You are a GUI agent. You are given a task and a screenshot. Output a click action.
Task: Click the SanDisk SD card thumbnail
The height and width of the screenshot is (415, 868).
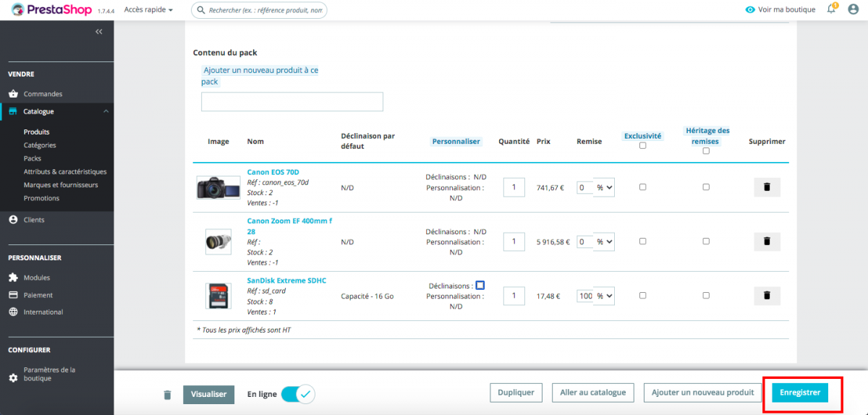pyautogui.click(x=218, y=296)
